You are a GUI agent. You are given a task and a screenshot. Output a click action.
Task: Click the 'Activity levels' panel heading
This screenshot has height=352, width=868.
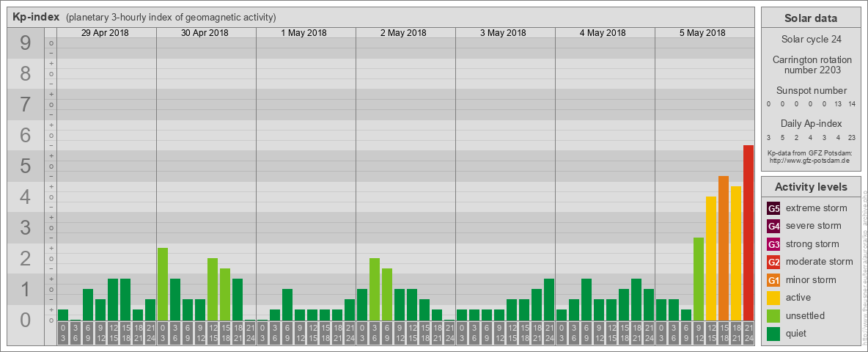tap(811, 187)
